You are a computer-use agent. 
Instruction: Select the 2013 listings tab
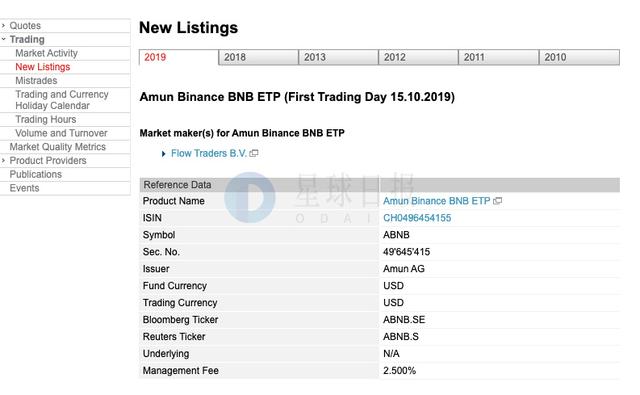point(338,57)
